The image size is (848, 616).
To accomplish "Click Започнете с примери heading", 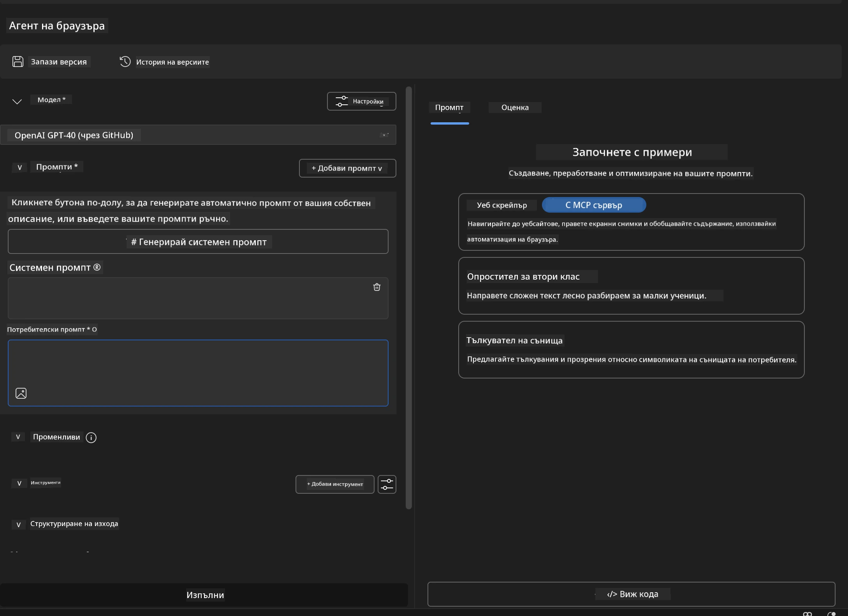I will coord(632,152).
